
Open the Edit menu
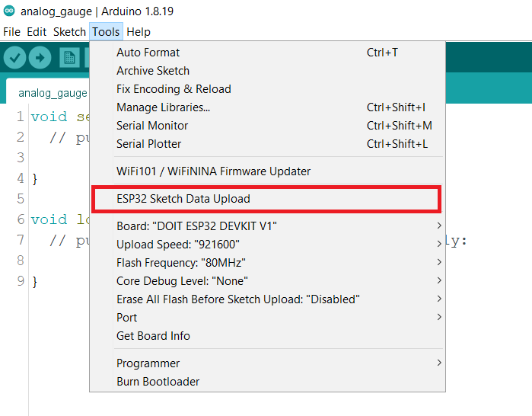37,32
